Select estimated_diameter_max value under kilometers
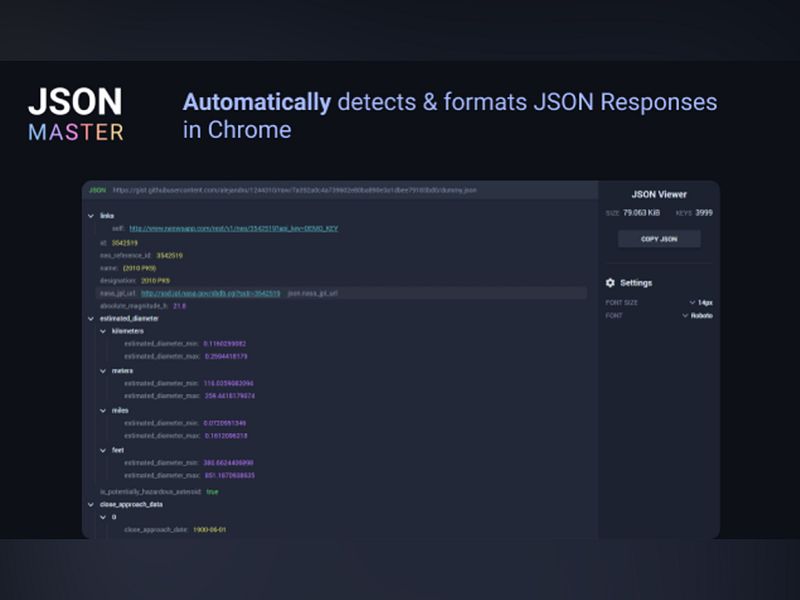 226,357
